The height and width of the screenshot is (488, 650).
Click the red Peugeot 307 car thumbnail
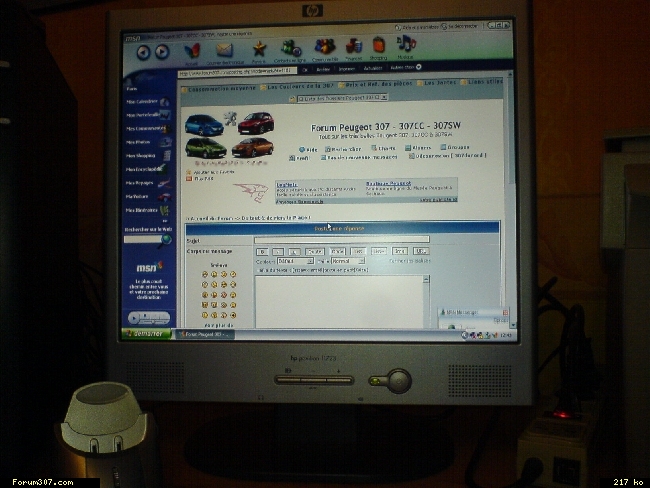256,122
